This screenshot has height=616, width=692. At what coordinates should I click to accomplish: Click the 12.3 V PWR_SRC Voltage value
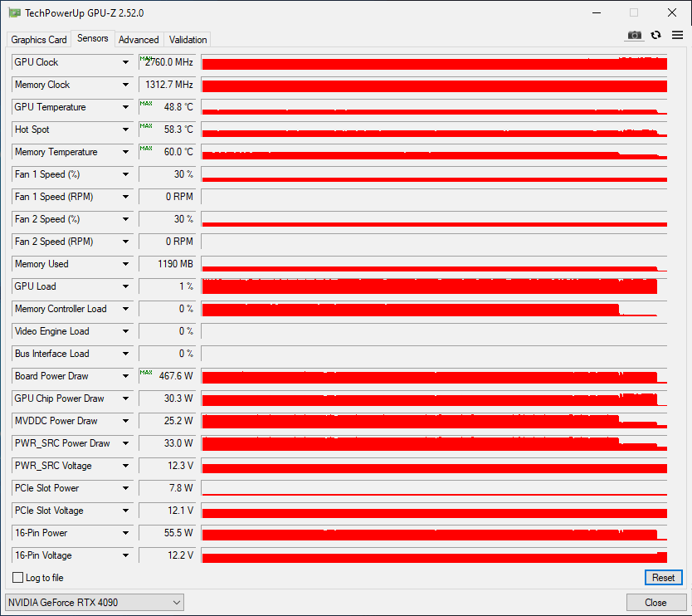tap(168, 466)
